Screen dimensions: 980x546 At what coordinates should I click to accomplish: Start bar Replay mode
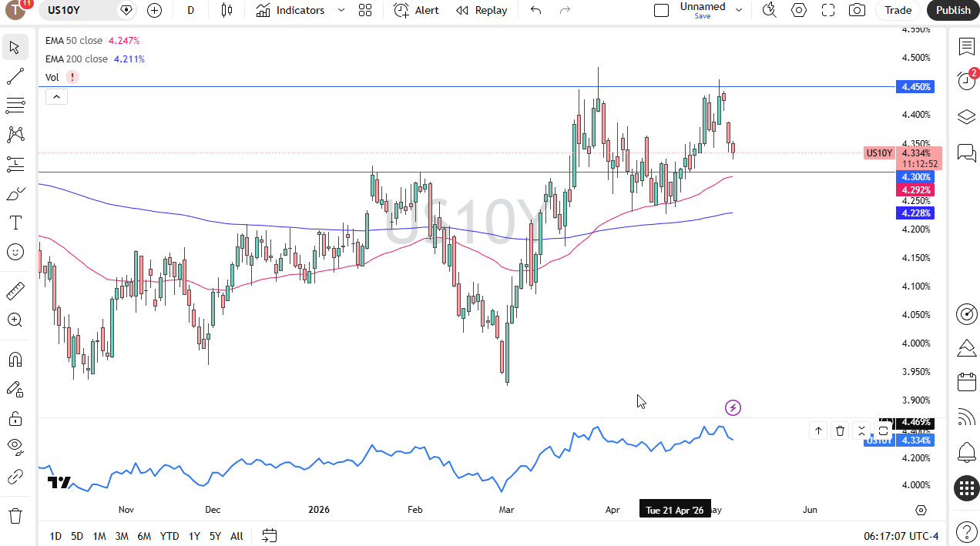click(x=482, y=10)
